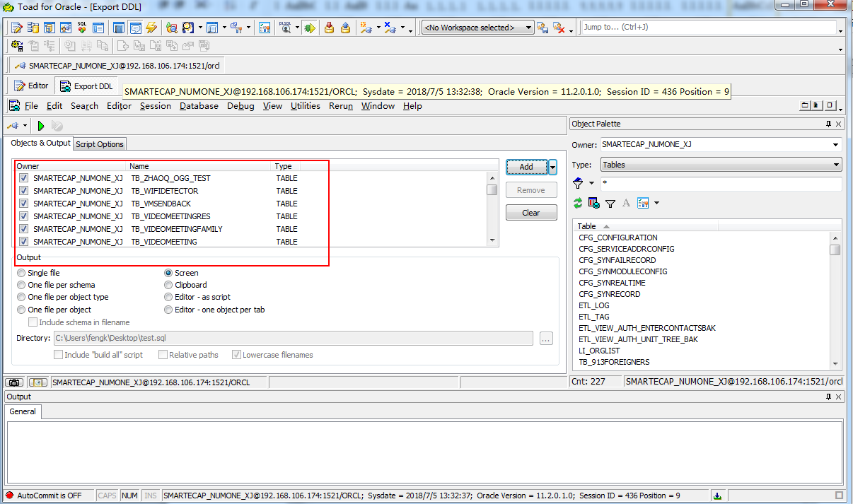Refresh the Object Palette list
The width and height of the screenshot is (853, 504).
578,203
